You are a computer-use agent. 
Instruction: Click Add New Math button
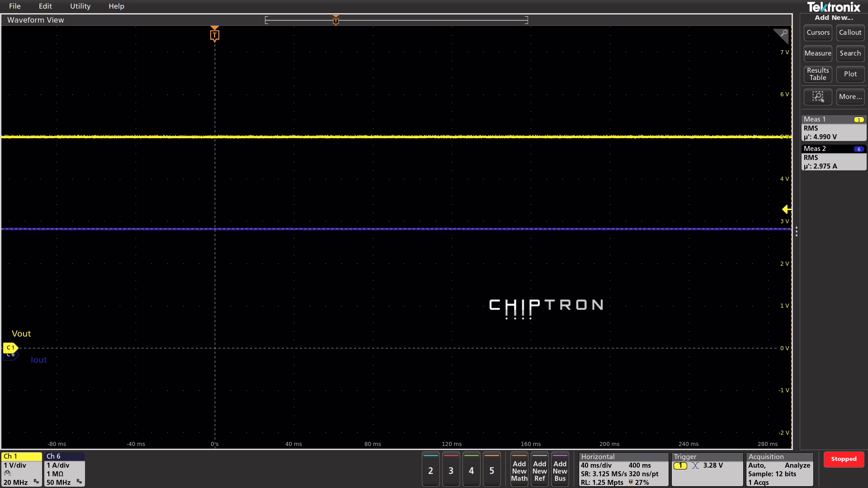click(x=519, y=470)
